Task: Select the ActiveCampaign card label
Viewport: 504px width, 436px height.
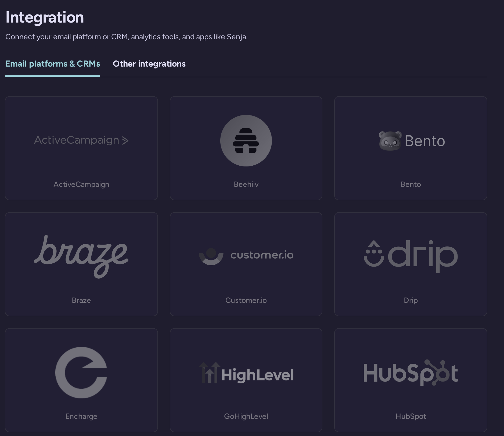Action: (81, 184)
